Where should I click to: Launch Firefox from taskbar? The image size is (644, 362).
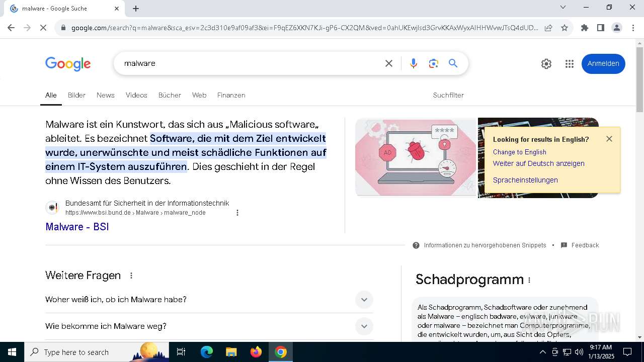pyautogui.click(x=256, y=352)
